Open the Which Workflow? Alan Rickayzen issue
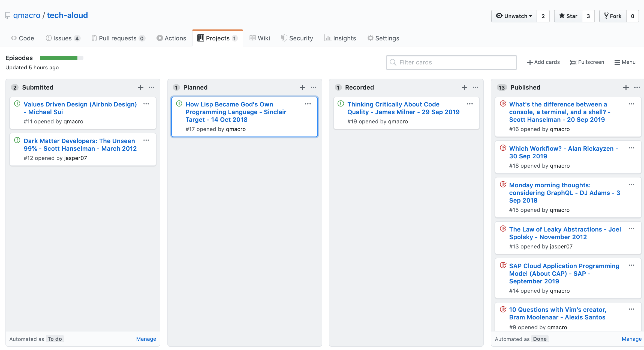This screenshot has width=644, height=350. (564, 152)
